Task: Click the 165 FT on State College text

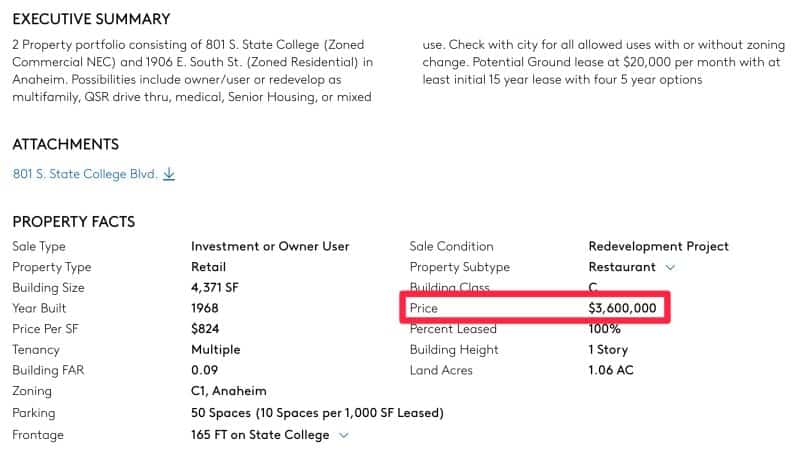Action: click(x=260, y=435)
